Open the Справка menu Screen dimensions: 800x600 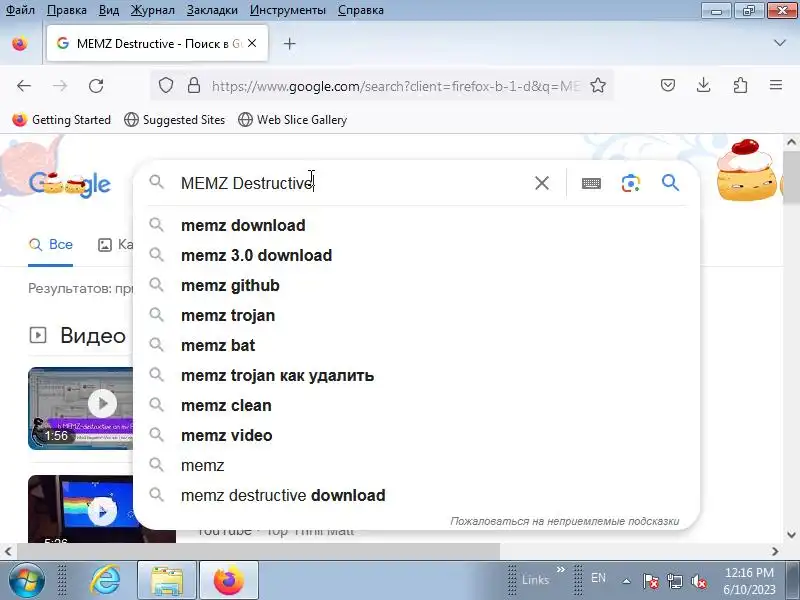click(x=361, y=10)
